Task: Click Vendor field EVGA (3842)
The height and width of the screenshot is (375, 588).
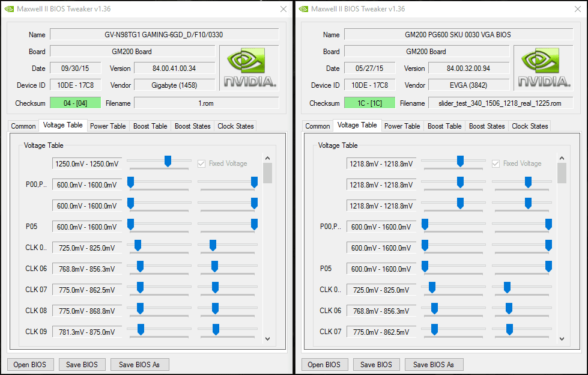Action: pyautogui.click(x=468, y=85)
